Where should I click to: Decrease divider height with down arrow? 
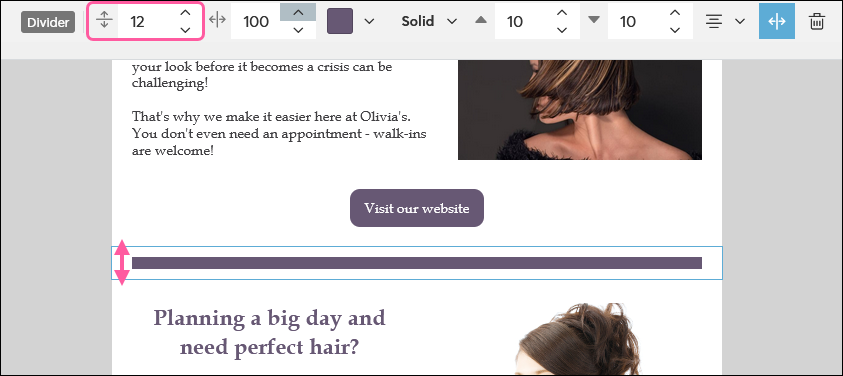pos(185,30)
